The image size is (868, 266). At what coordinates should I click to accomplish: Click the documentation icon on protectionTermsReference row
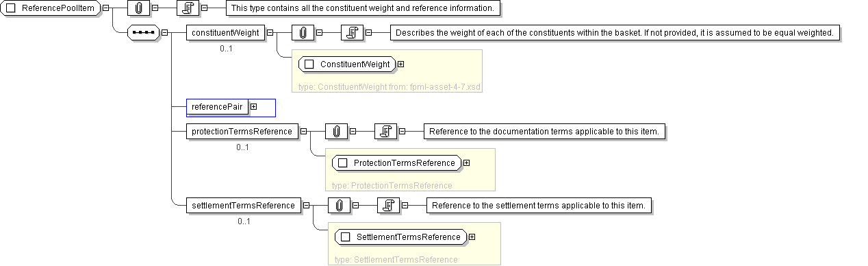(x=386, y=132)
